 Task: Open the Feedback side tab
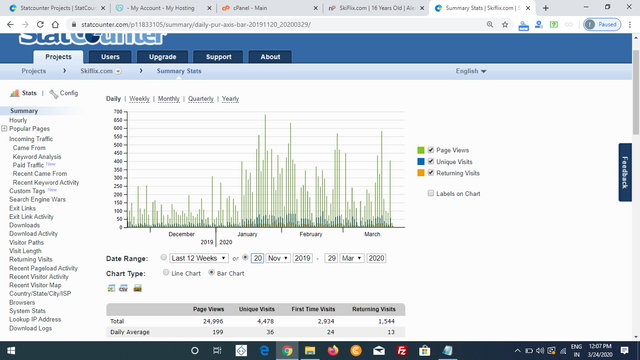625,172
